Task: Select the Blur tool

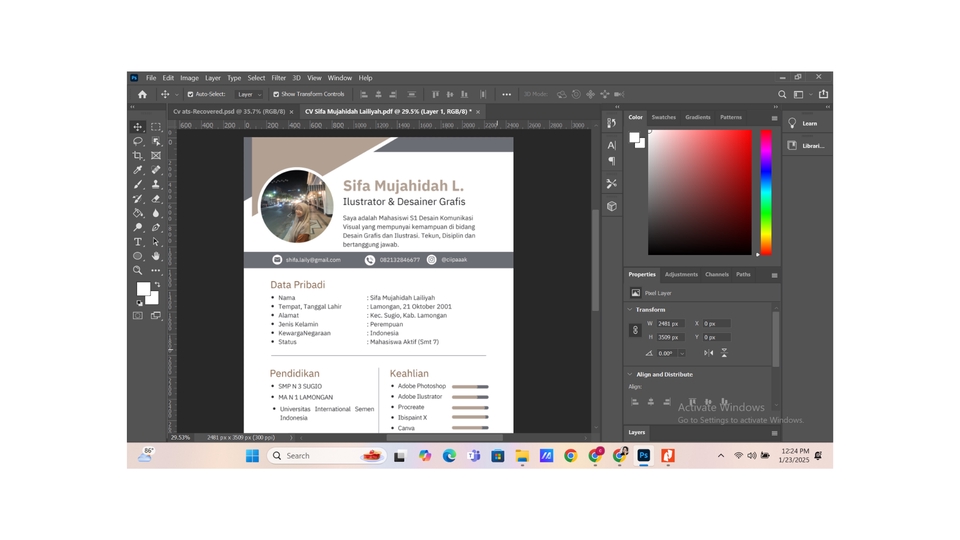Action: pos(156,213)
